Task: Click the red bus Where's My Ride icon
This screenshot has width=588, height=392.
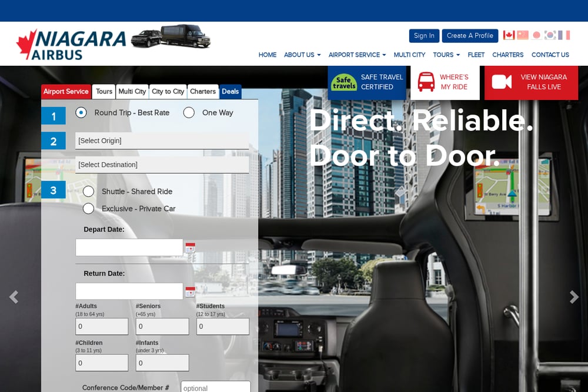Action: [x=426, y=82]
